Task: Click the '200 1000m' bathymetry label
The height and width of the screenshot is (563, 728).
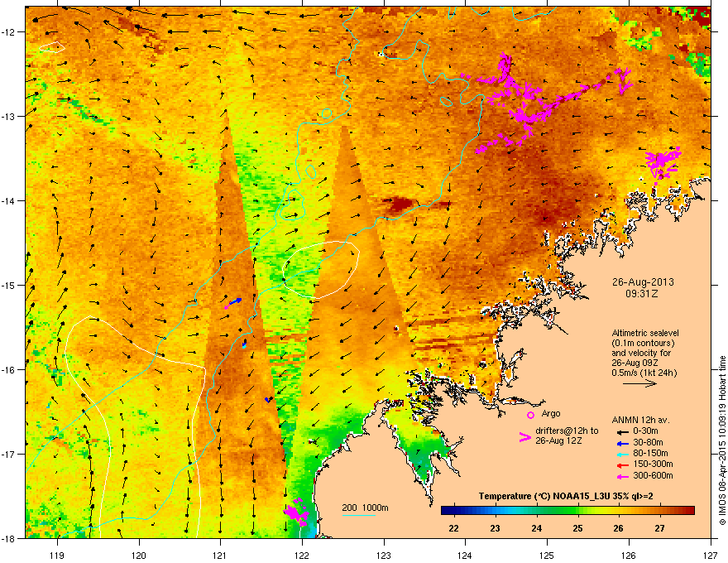Action: pos(365,508)
